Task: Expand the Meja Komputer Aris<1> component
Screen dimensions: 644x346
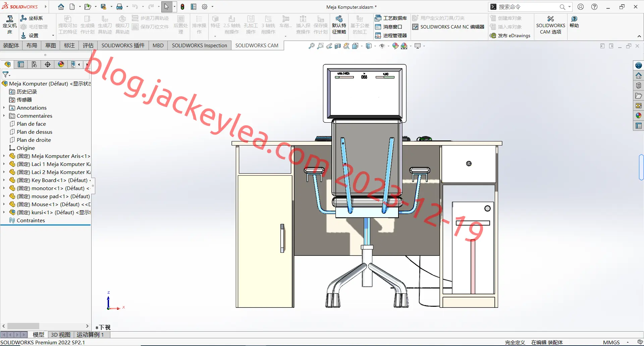Action: (x=4, y=156)
